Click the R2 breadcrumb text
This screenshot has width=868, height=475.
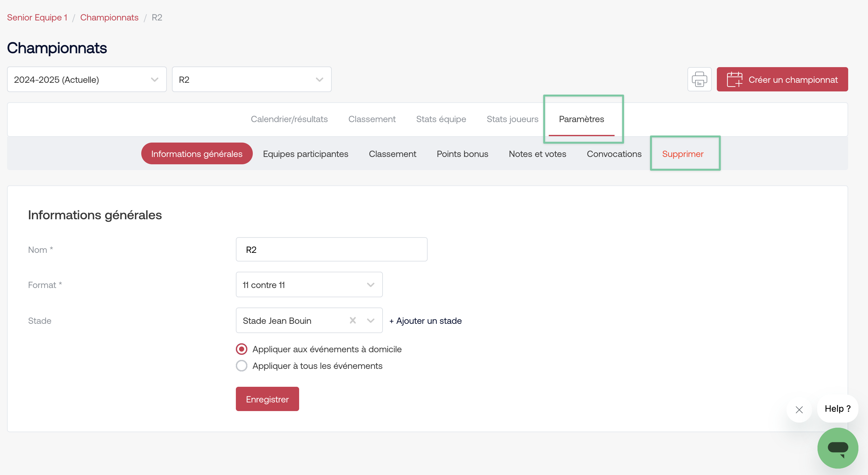point(157,17)
